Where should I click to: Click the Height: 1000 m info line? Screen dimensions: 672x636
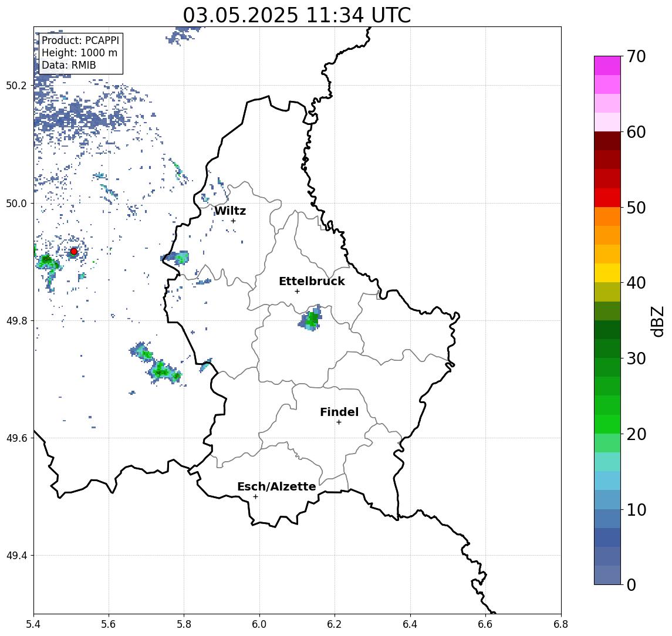(79, 53)
